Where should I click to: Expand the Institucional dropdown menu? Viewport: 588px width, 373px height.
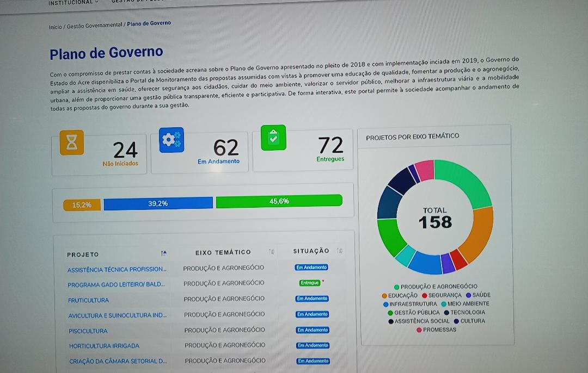(x=73, y=3)
